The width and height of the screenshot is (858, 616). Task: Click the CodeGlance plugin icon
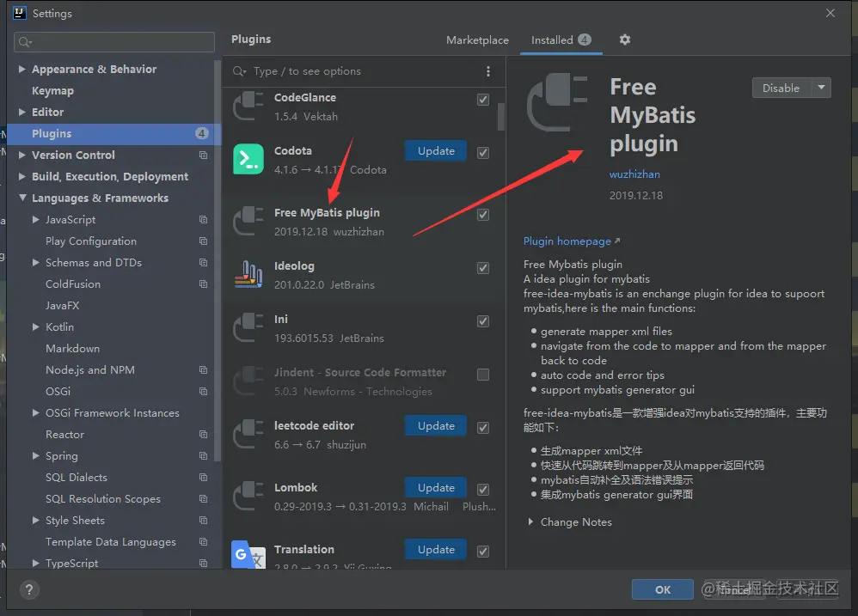pyautogui.click(x=248, y=106)
